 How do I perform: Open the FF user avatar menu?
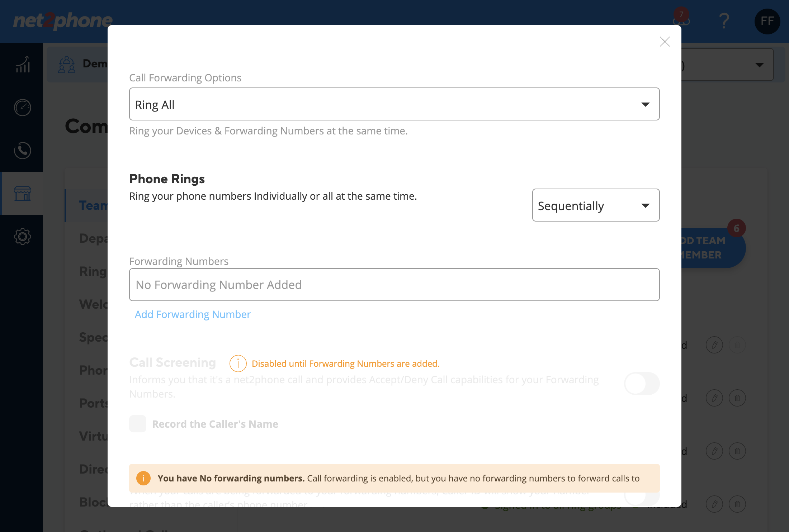[767, 21]
